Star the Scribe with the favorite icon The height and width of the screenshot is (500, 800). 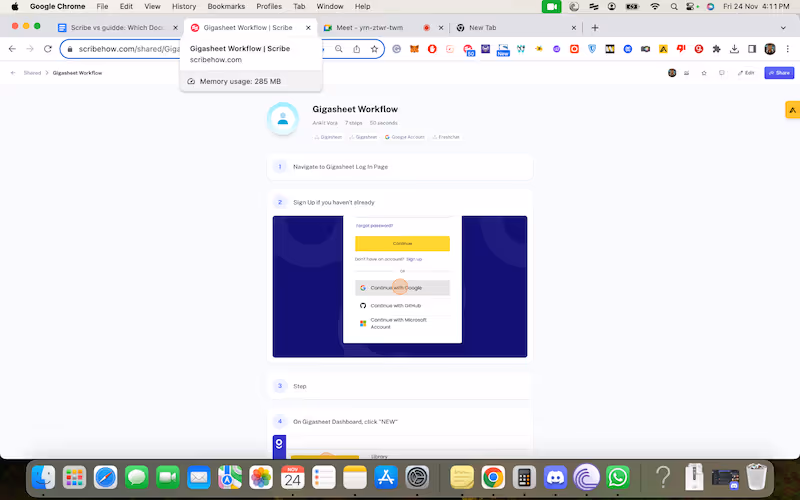click(x=704, y=73)
